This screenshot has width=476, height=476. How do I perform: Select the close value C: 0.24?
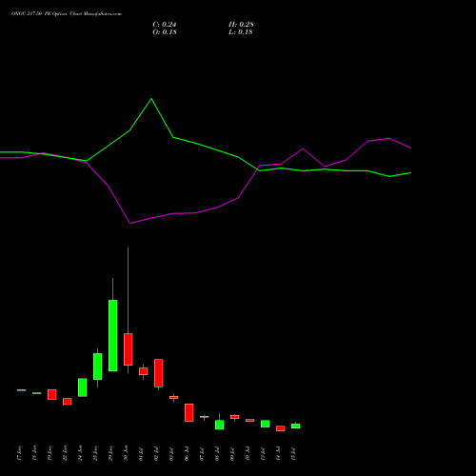[165, 25]
